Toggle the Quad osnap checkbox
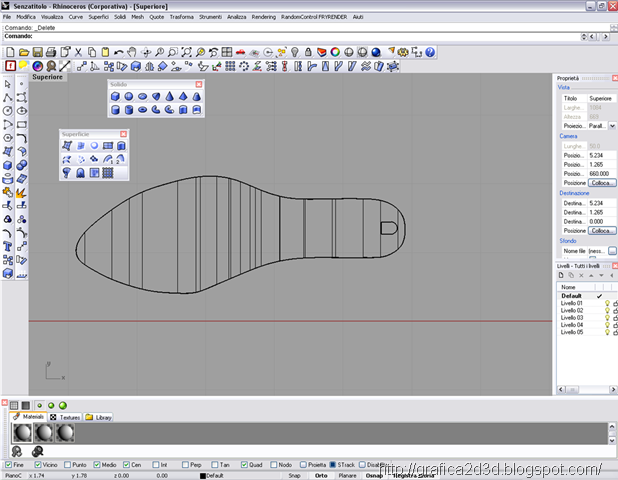This screenshot has height=480, width=618. coord(244,465)
